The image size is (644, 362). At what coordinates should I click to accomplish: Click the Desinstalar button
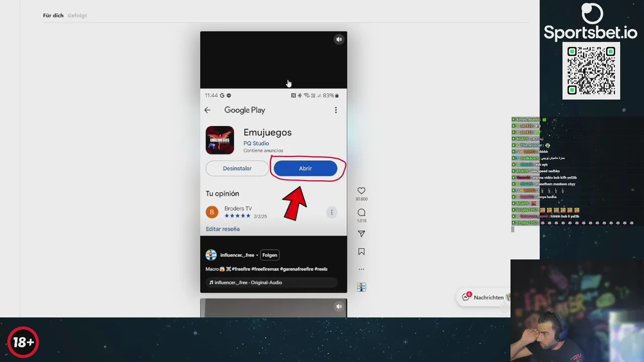[237, 168]
